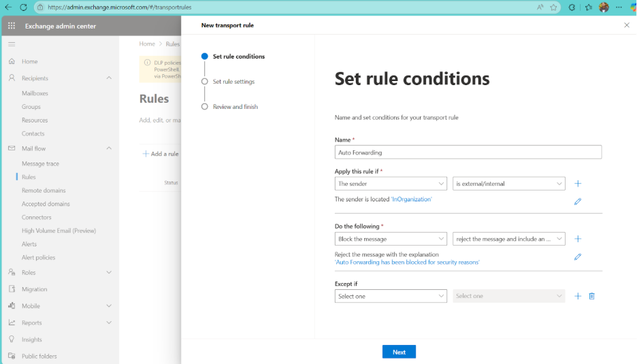Expand the Roles section chevron
The height and width of the screenshot is (364, 637).
click(109, 272)
